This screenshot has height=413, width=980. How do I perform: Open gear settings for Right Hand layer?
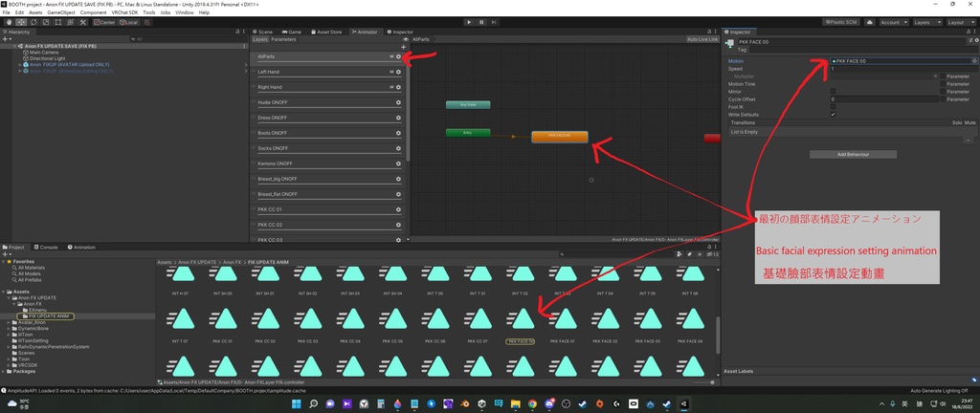tap(398, 87)
